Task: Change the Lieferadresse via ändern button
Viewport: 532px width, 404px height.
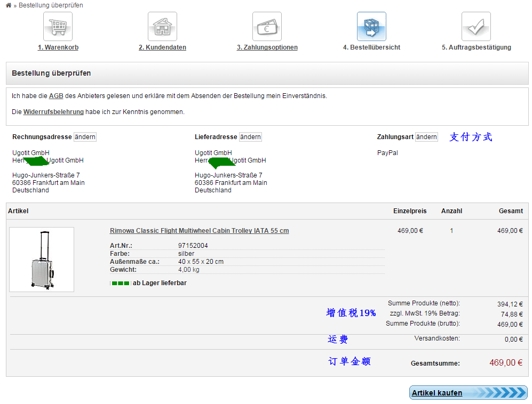Action: click(250, 137)
